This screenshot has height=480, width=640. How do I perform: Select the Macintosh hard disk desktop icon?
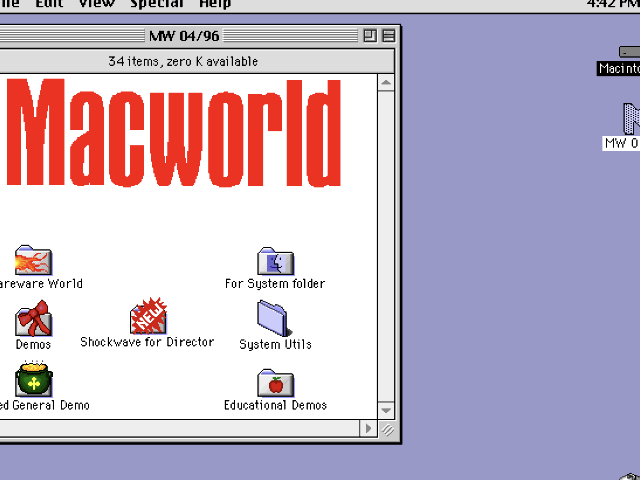629,52
